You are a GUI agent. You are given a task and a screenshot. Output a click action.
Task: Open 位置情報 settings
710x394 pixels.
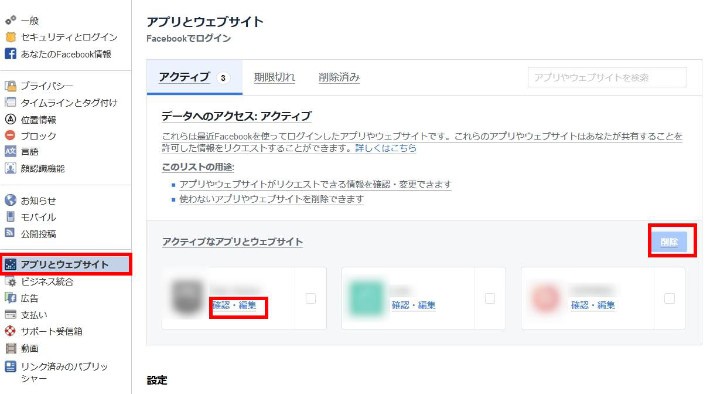tap(38, 120)
